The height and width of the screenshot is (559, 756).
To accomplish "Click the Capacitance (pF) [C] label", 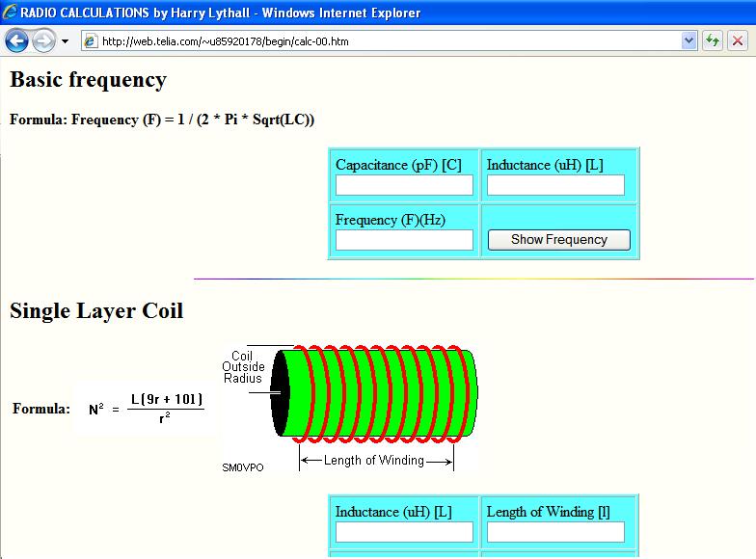I will (399, 165).
